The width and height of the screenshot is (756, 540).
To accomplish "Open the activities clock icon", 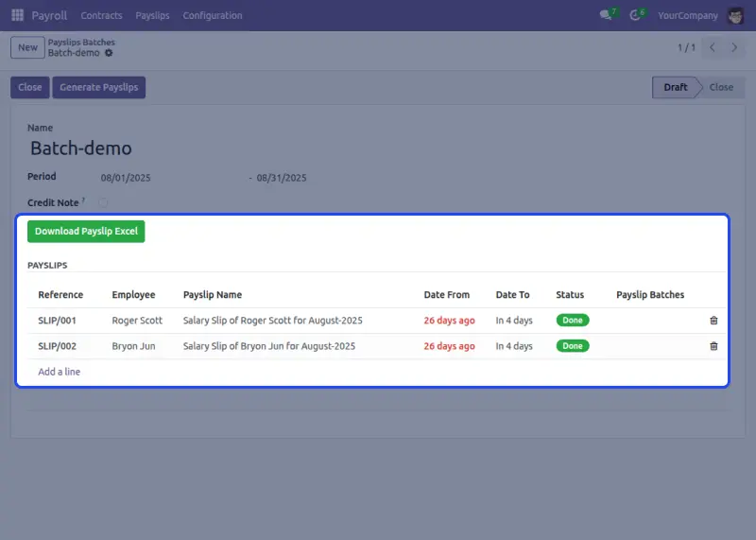I will pyautogui.click(x=635, y=15).
